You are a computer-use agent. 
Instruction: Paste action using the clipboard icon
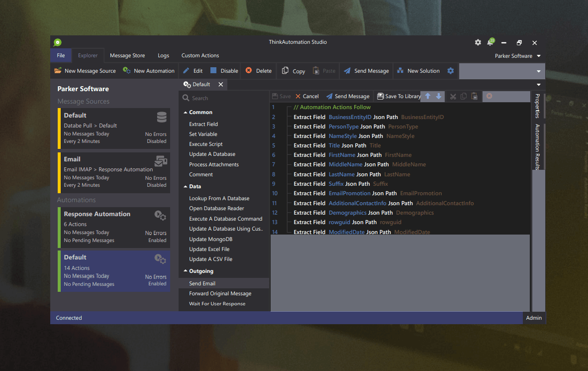(x=475, y=96)
